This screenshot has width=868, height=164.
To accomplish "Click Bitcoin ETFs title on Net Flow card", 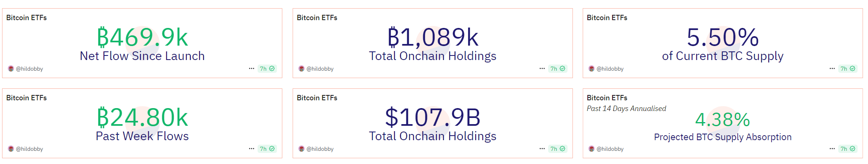I will tap(26, 18).
